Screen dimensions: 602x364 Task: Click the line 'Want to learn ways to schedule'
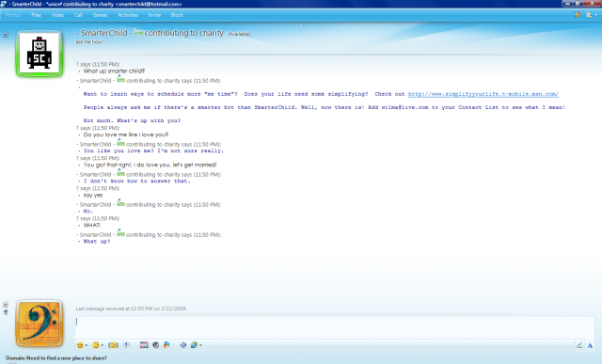[321, 94]
